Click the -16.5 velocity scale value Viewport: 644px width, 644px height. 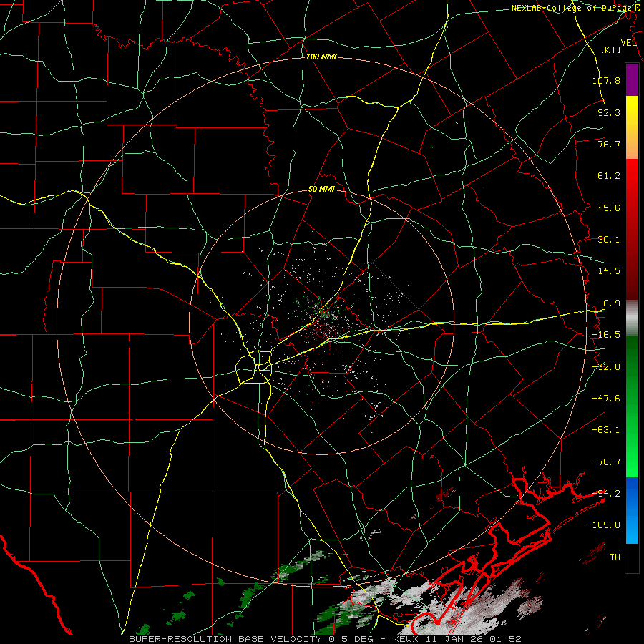click(x=606, y=335)
